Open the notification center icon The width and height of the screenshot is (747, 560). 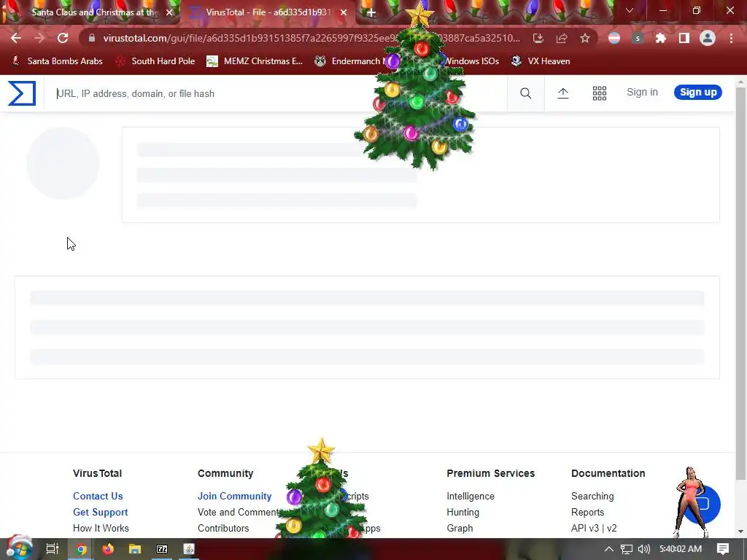pos(723,549)
